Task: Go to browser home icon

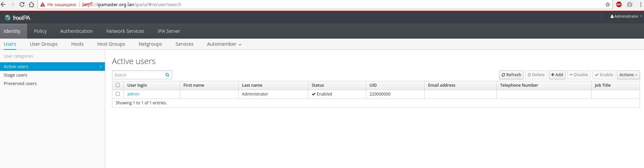Action: click(x=31, y=4)
